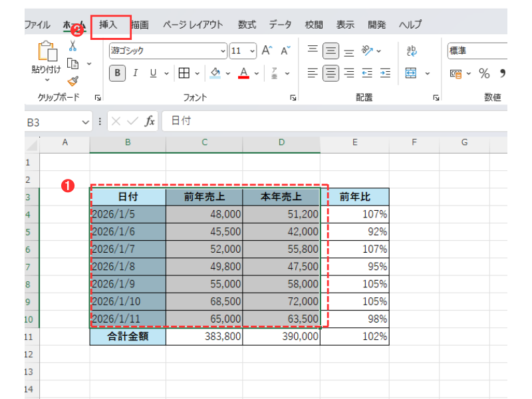Open the 挿入 ribbon tab
Screen dimensions: 532x399
(x=108, y=25)
